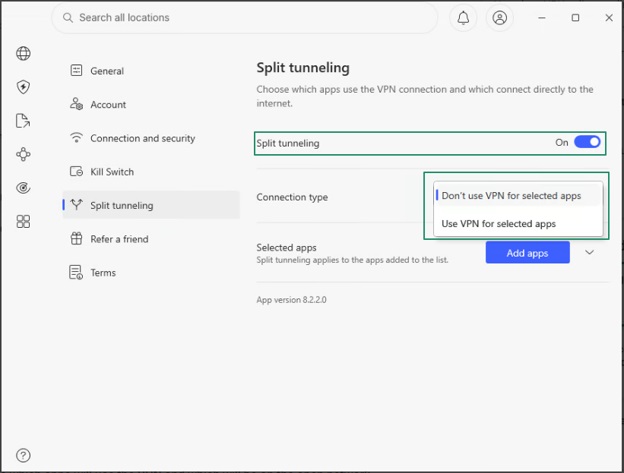Open Terms page
Screen dimensions: 624x473
coord(151,273)
